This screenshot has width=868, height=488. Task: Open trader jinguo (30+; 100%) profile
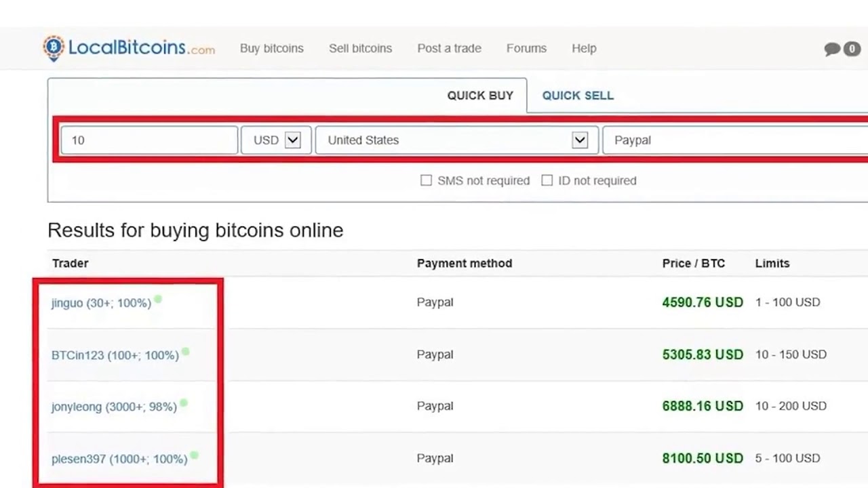[x=101, y=303]
